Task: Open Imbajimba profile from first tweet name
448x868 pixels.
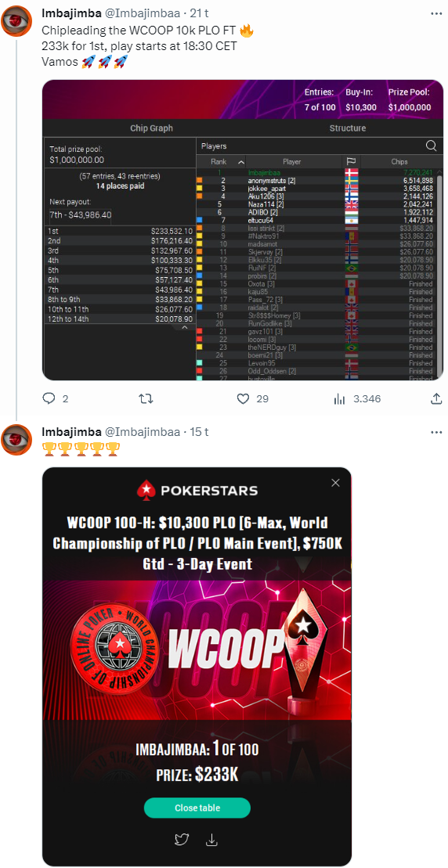Action: pyautogui.click(x=71, y=13)
